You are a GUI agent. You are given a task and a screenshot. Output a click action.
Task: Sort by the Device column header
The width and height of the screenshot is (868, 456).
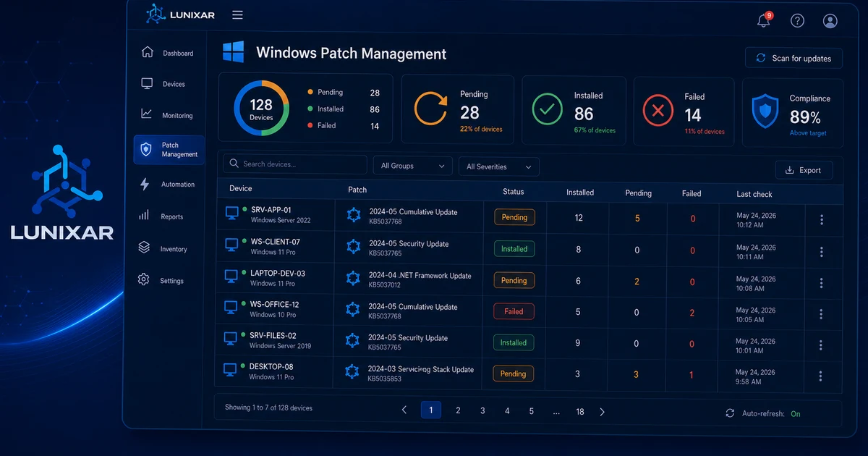241,188
